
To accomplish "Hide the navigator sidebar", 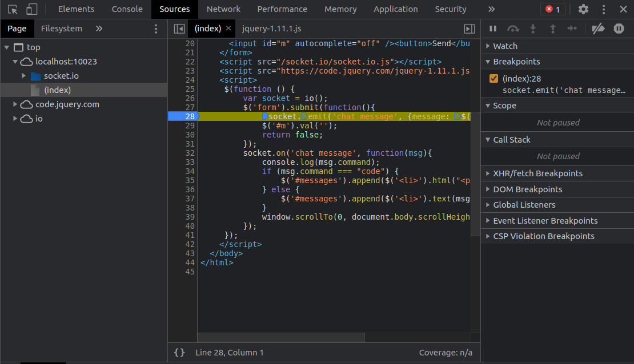I will click(x=179, y=29).
